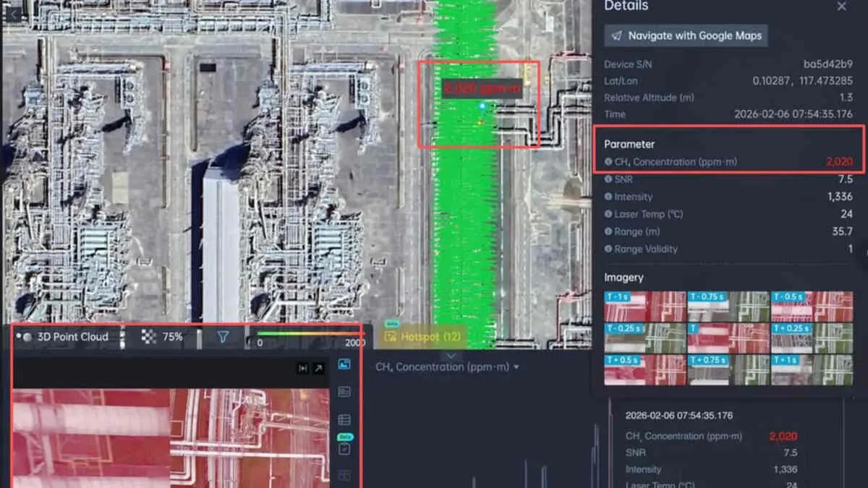The height and width of the screenshot is (488, 868).
Task: Click the back arrow at top-left corner
Action: [12, 13]
